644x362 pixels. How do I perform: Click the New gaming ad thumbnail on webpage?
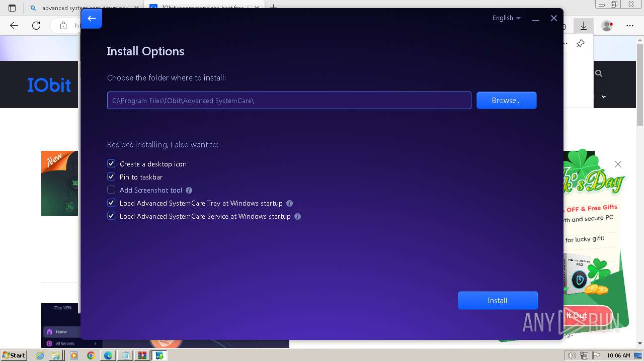click(59, 184)
